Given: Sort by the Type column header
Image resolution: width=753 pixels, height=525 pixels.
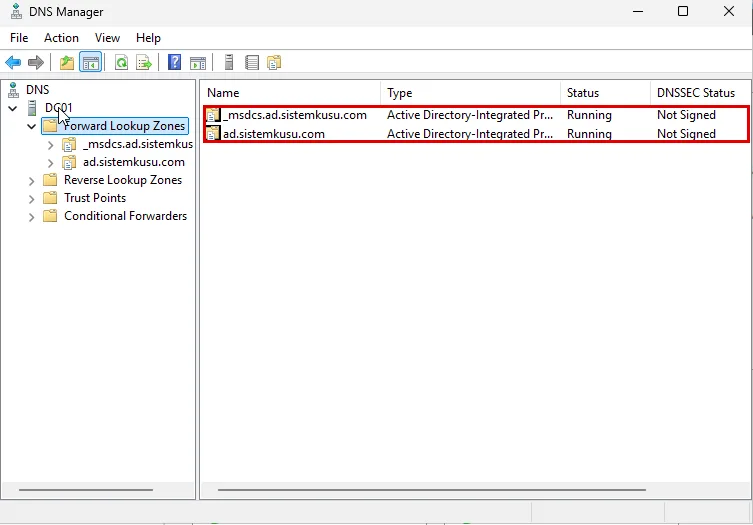Looking at the screenshot, I should 471,93.
